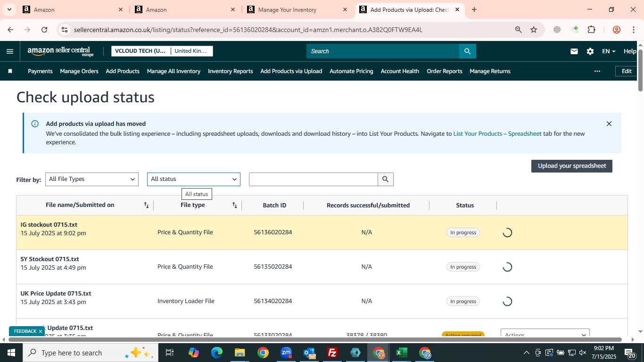The width and height of the screenshot is (644, 362).
Task: Open the settings gear icon
Action: (590, 51)
